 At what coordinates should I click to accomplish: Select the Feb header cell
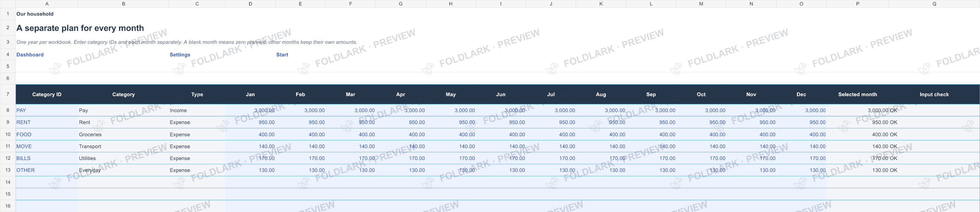[300, 94]
